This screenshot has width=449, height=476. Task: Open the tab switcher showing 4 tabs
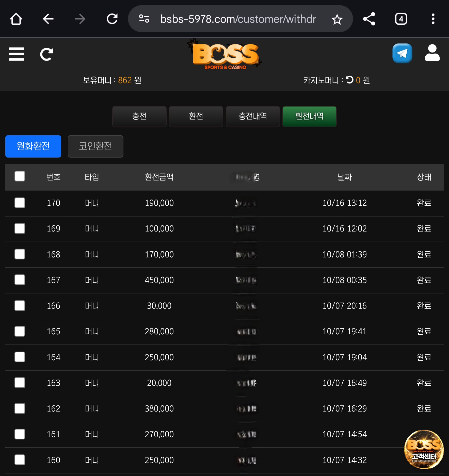tap(401, 19)
